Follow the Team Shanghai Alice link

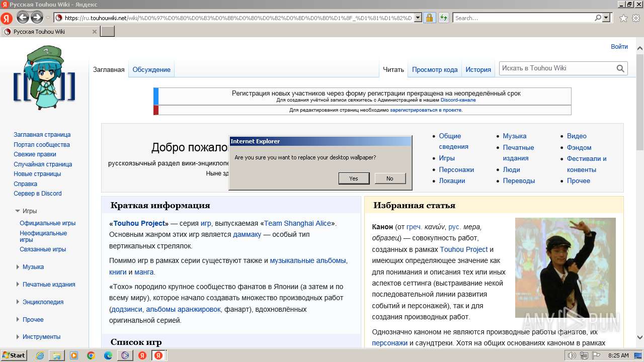tap(297, 223)
